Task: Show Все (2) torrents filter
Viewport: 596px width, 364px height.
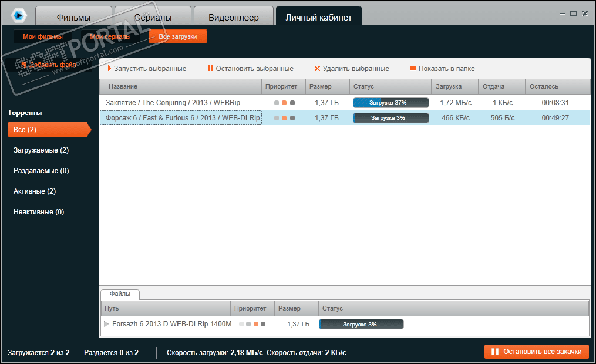Action: point(49,130)
